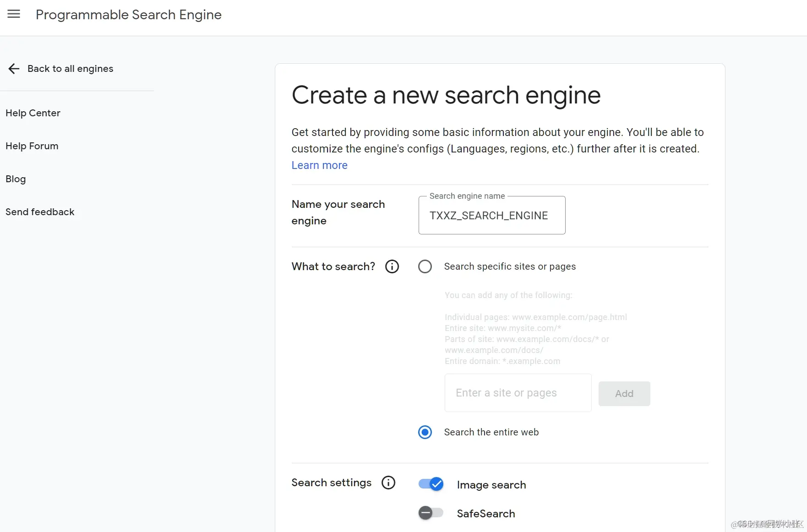
Task: Click the Image search label
Action: coord(491,485)
